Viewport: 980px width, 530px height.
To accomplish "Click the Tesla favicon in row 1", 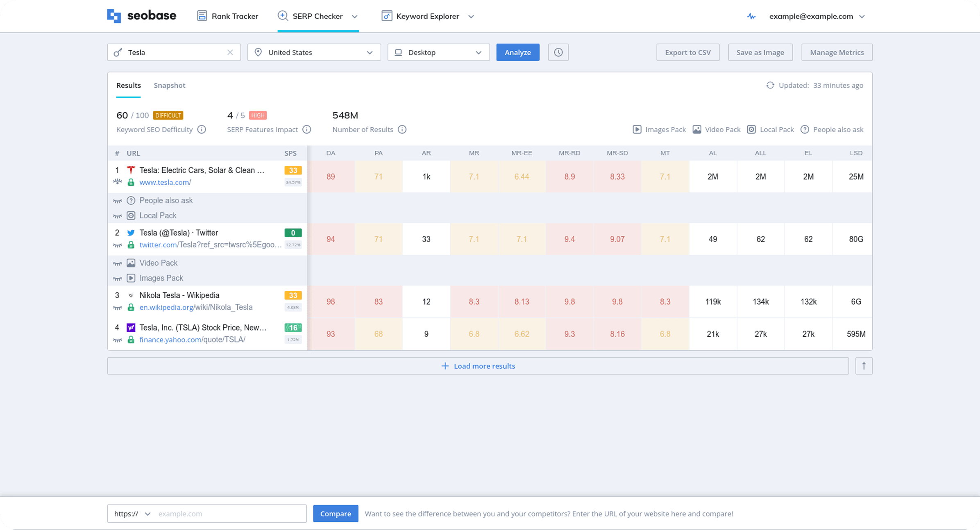I will (131, 170).
